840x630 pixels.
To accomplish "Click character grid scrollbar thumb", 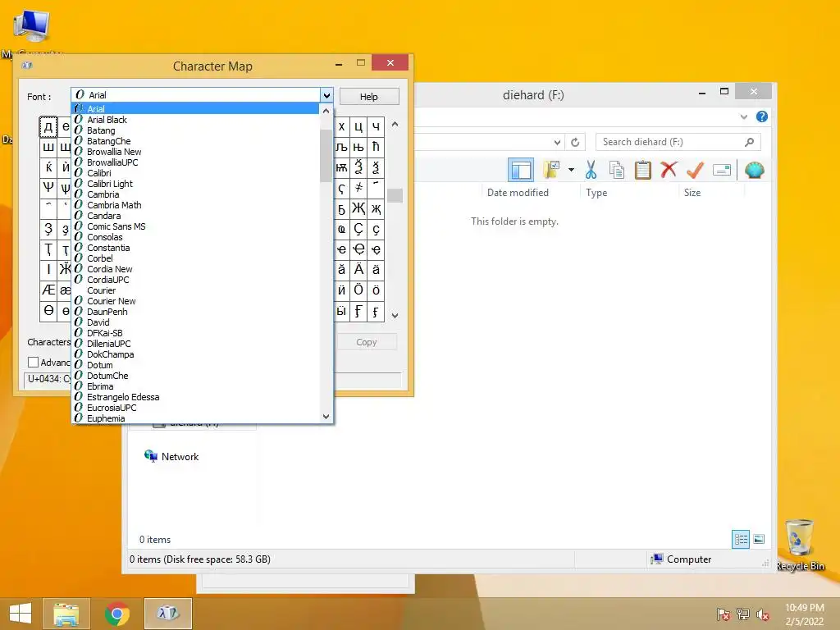I will 395,195.
